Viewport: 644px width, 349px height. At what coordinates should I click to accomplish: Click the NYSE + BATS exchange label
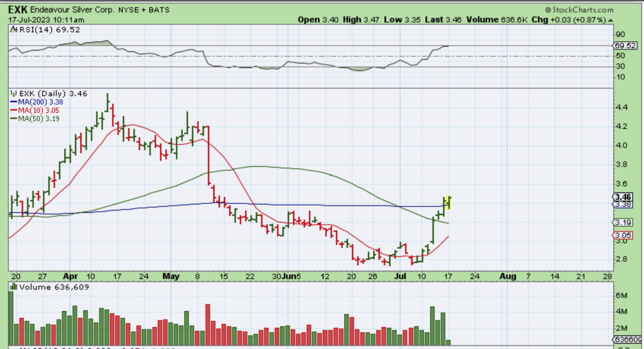coord(144,10)
